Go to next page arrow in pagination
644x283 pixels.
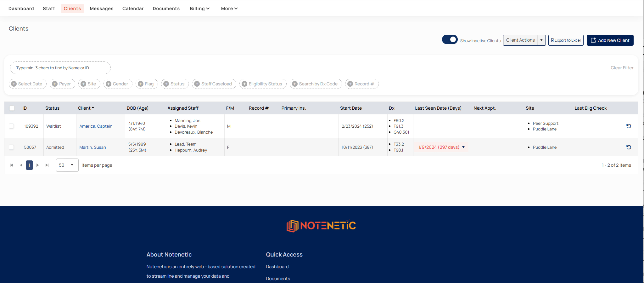point(38,165)
